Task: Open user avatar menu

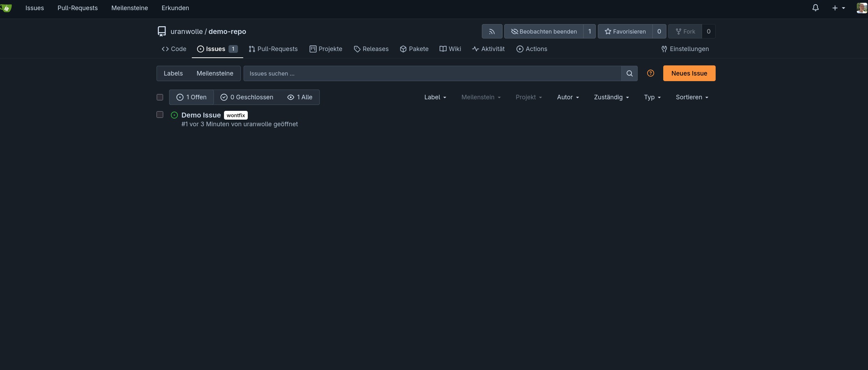Action: [x=861, y=8]
